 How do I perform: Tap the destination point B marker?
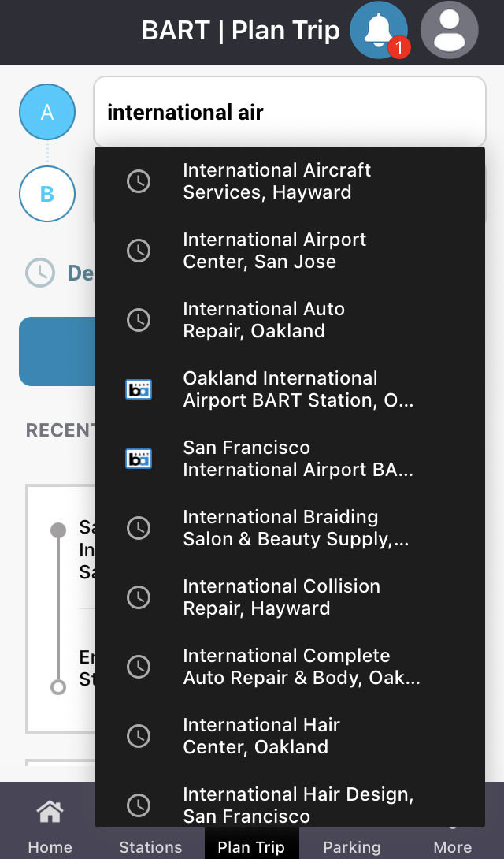coord(47,194)
